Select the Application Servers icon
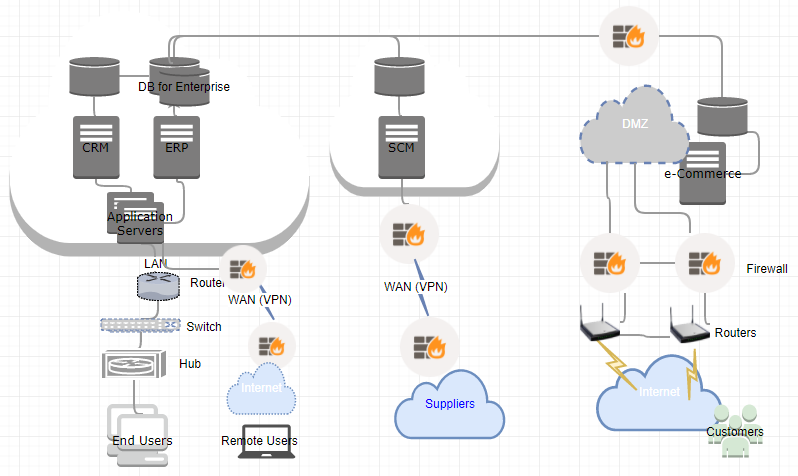798x476 pixels. 135,217
